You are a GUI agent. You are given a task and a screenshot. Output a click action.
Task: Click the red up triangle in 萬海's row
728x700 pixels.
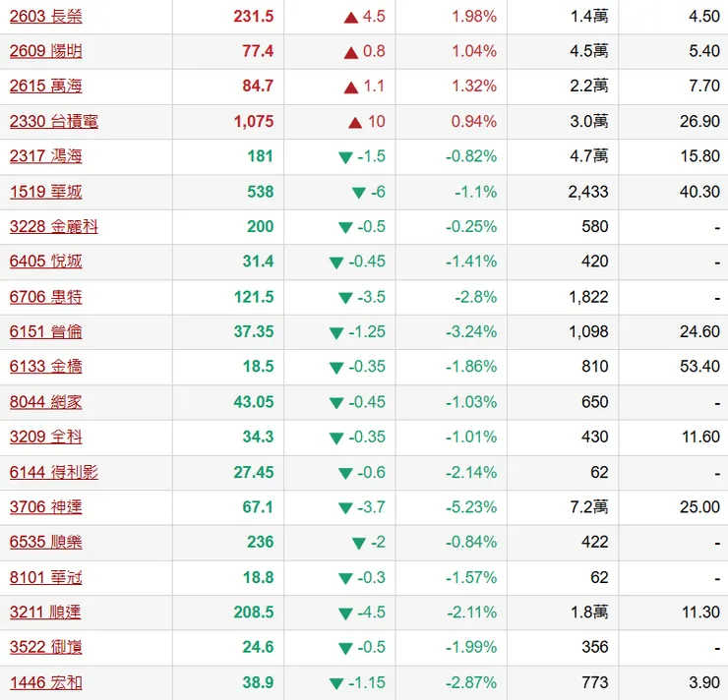(351, 87)
